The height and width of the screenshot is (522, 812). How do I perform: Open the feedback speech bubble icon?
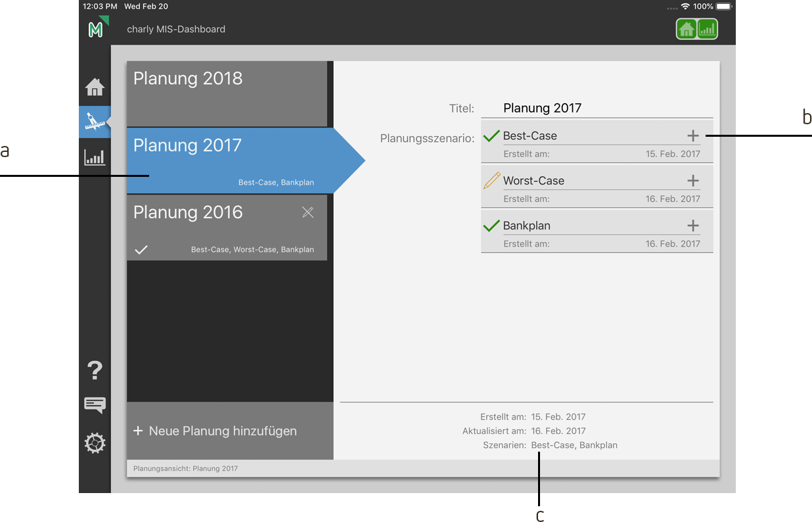point(95,405)
